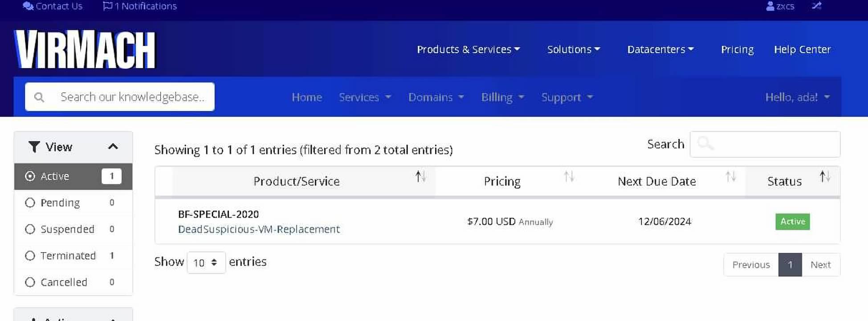Click the zxcs user account icon
Viewport: 868px width, 321px height.
[770, 6]
